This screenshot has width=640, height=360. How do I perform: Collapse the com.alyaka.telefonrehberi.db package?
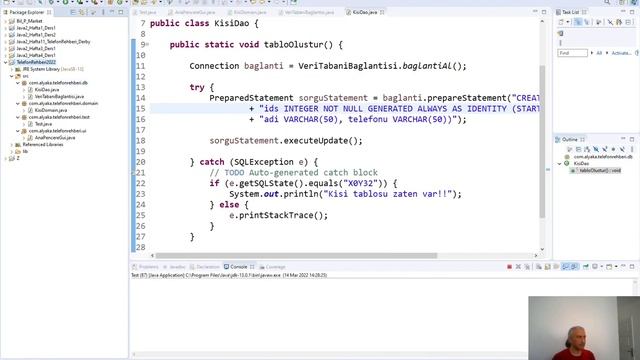click(x=18, y=83)
